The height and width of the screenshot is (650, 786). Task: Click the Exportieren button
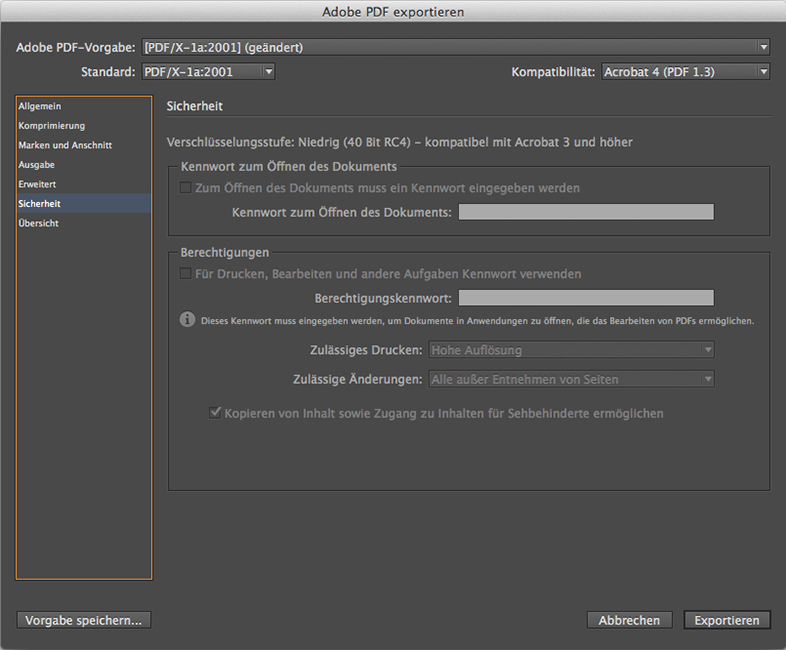(x=727, y=620)
